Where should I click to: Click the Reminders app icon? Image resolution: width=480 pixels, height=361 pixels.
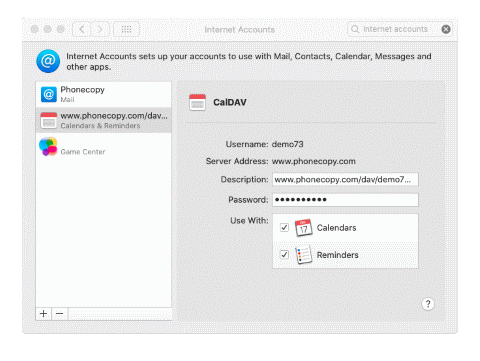tap(303, 255)
